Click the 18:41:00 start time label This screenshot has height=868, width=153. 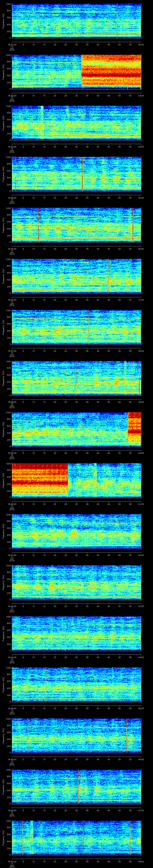[12, 555]
